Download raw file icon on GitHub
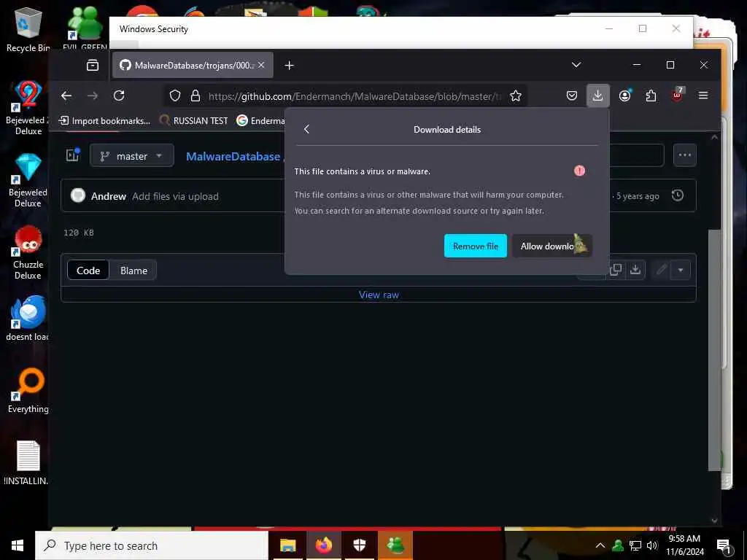This screenshot has width=747, height=560. (635, 270)
